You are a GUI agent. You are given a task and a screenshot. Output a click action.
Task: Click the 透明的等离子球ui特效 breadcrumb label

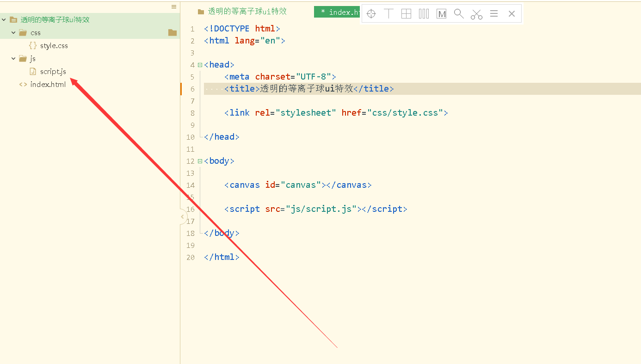tap(247, 12)
